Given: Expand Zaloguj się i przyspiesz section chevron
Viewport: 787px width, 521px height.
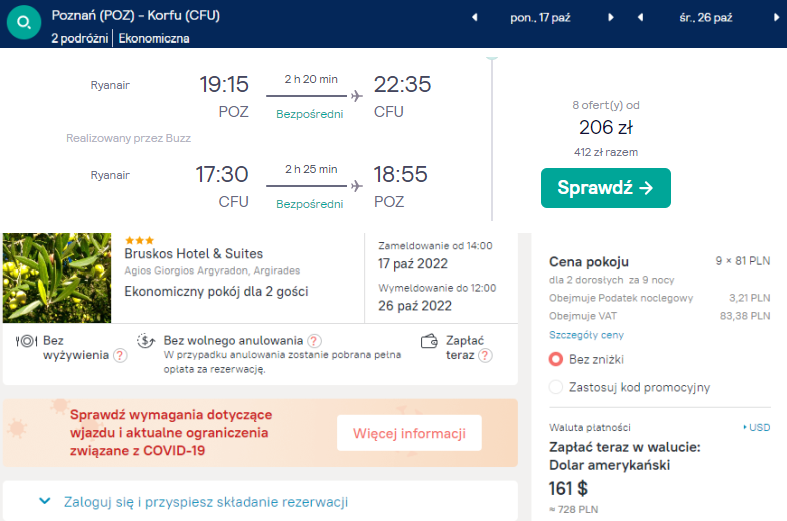Looking at the screenshot, I should pyautogui.click(x=45, y=501).
